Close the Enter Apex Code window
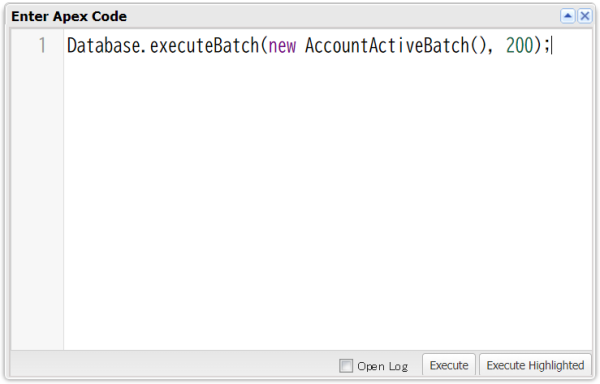 click(x=585, y=16)
